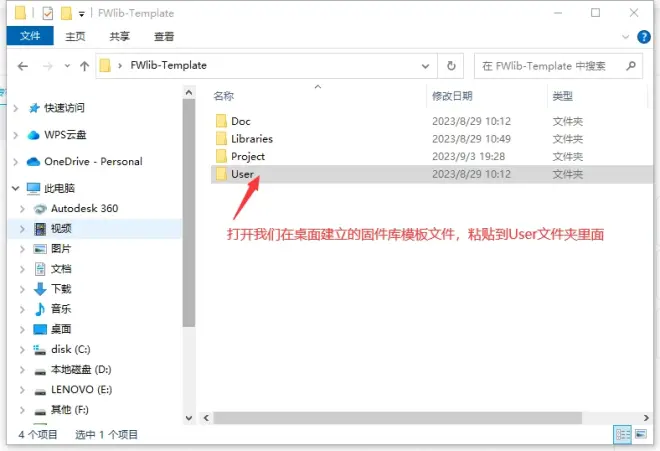The width and height of the screenshot is (660, 451).
Task: Click the Doc folder name text
Action: tap(241, 121)
